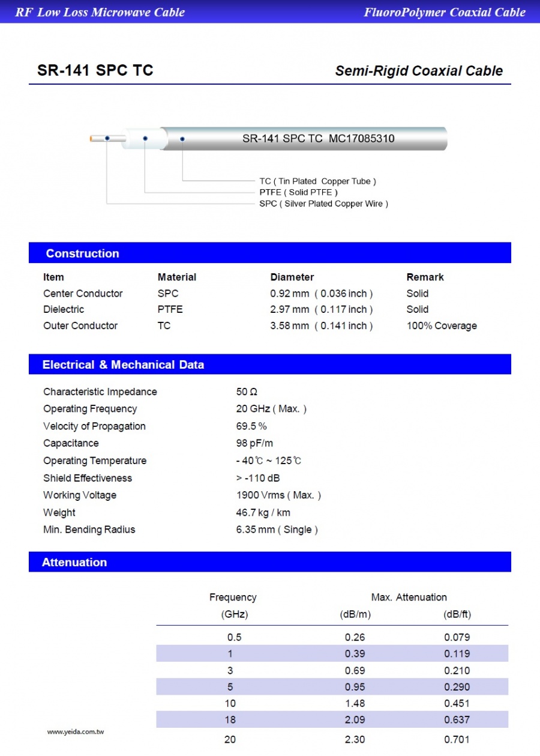
Task: Click '3.58 mm ( 0.141 inch )' diameter value
Action: 322,325
